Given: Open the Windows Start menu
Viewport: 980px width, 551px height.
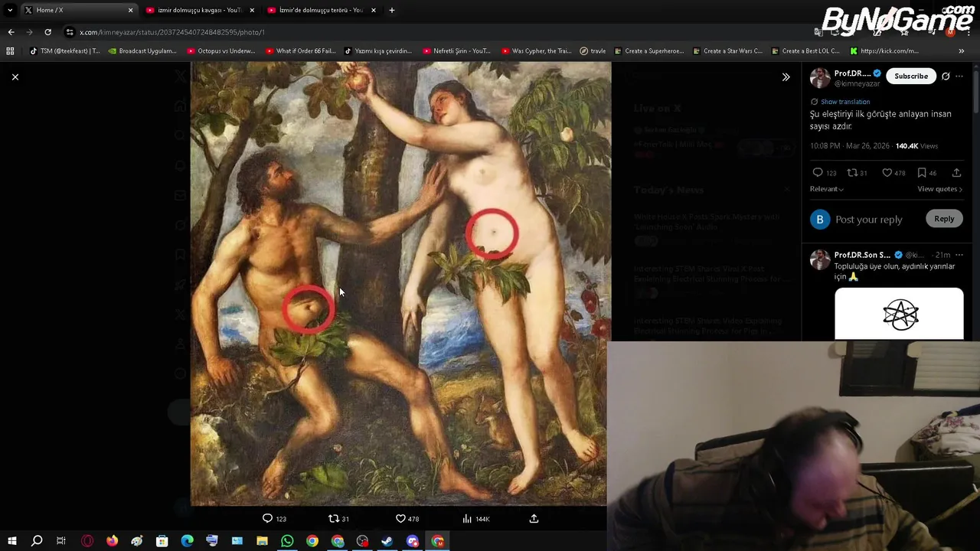Looking at the screenshot, I should point(11,541).
